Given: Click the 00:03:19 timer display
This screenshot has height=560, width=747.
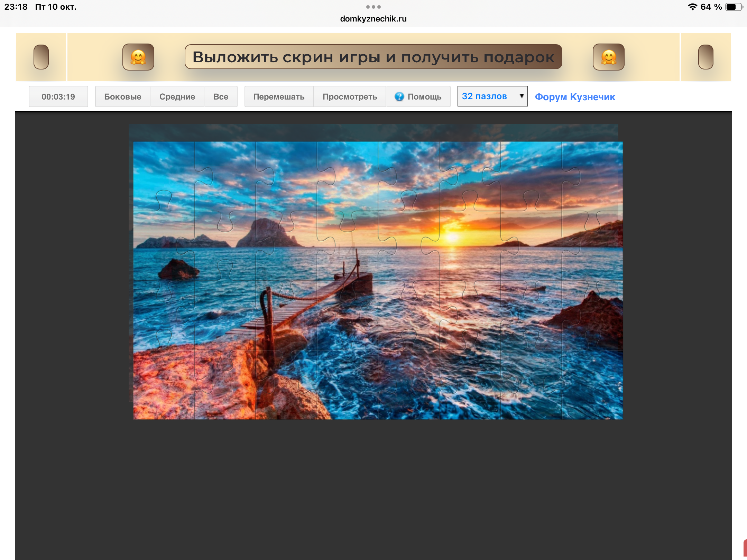Looking at the screenshot, I should click(x=58, y=97).
